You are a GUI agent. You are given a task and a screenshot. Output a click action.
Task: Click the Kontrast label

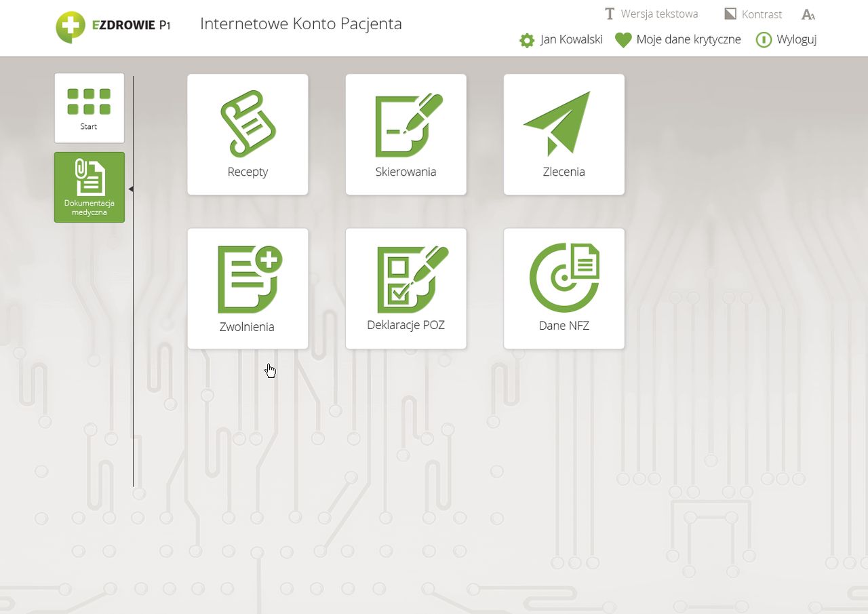(x=762, y=14)
